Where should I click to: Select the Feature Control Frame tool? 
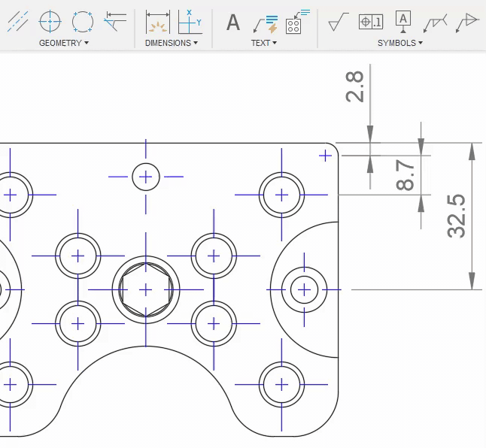pyautogui.click(x=371, y=22)
